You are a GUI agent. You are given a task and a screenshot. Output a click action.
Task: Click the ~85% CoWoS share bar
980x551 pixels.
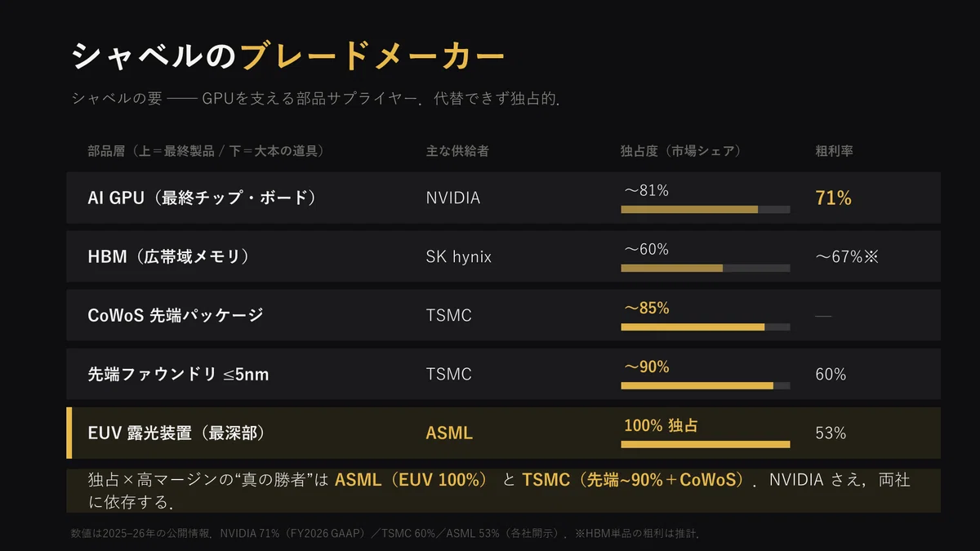705,327
